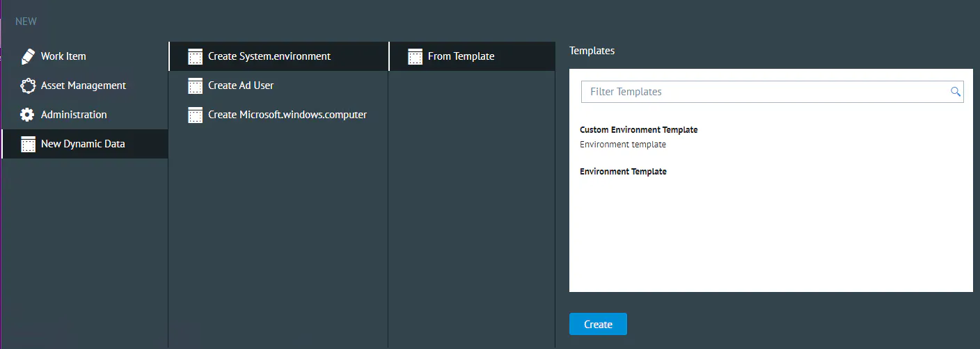The image size is (980, 349).
Task: Click the magnifier icon in filter box
Action: point(956,92)
